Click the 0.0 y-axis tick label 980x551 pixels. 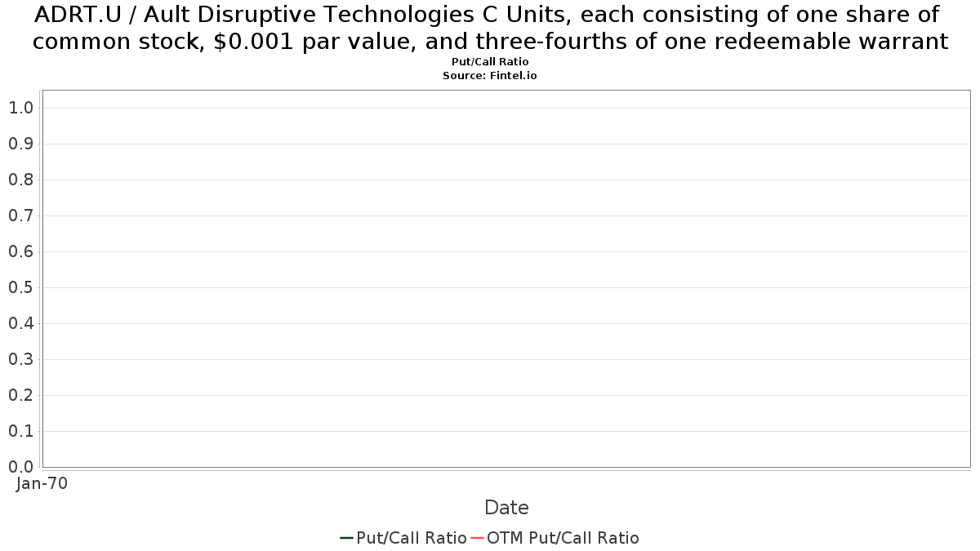click(20, 467)
